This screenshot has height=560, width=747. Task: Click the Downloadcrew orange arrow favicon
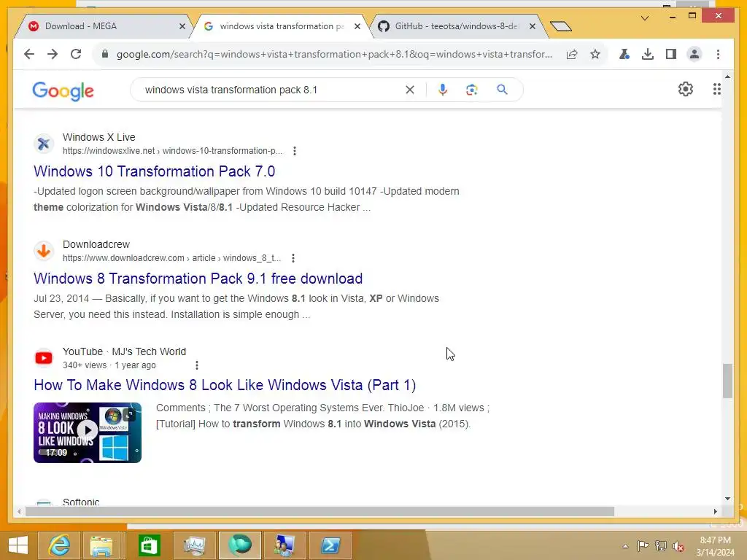[44, 251]
